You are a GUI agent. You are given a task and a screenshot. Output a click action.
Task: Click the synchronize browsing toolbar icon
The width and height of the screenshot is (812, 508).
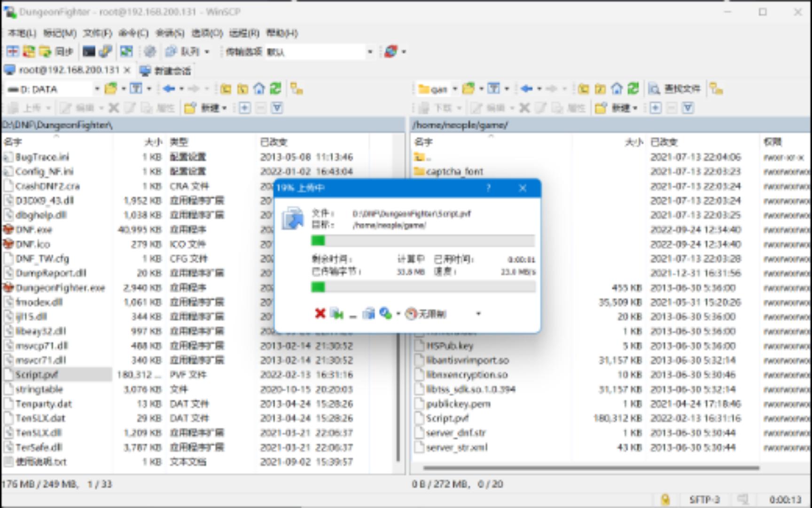tap(29, 51)
